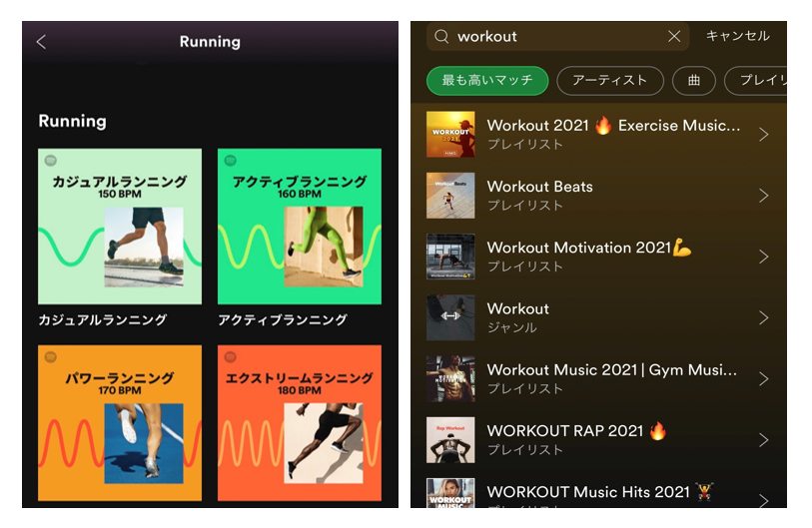Open the Workout Motivation 2021 result

[x=598, y=257]
